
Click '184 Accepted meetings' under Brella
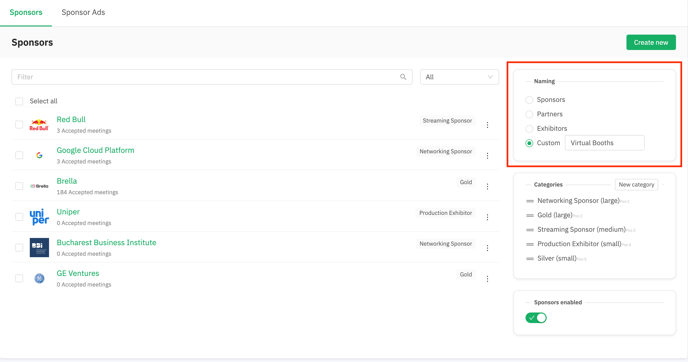click(87, 192)
